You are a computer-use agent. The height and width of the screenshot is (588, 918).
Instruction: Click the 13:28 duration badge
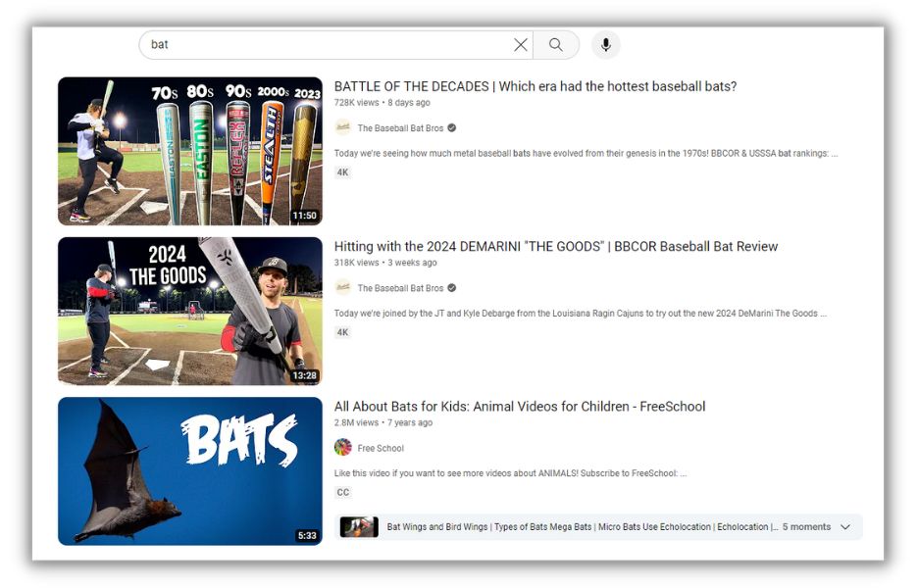point(304,375)
